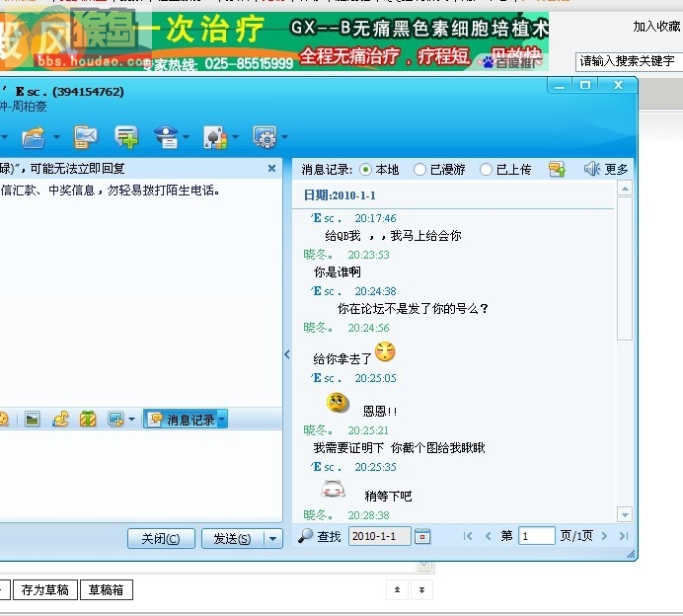Viewport: 683px width, 616px height.
Task: Click the message history scrollbar down arrow
Action: 625,514
